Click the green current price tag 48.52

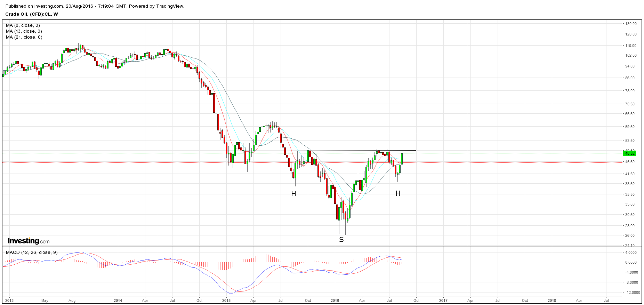(630, 153)
